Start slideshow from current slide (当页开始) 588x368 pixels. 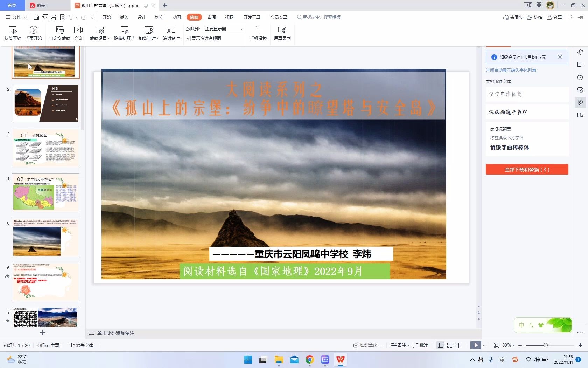click(34, 33)
